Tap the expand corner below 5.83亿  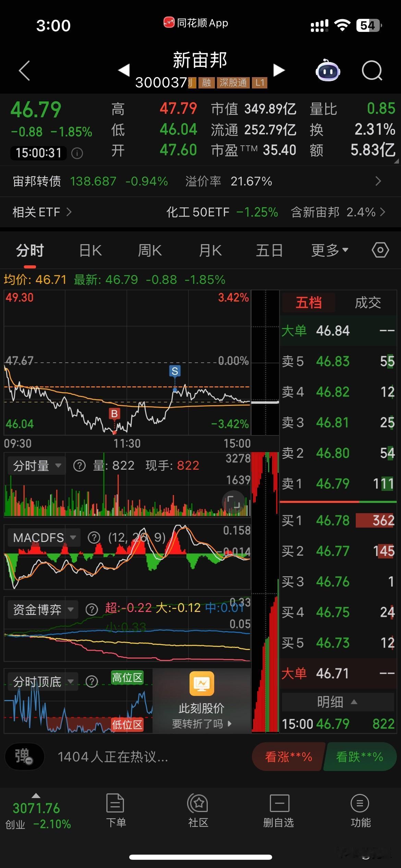point(397,161)
